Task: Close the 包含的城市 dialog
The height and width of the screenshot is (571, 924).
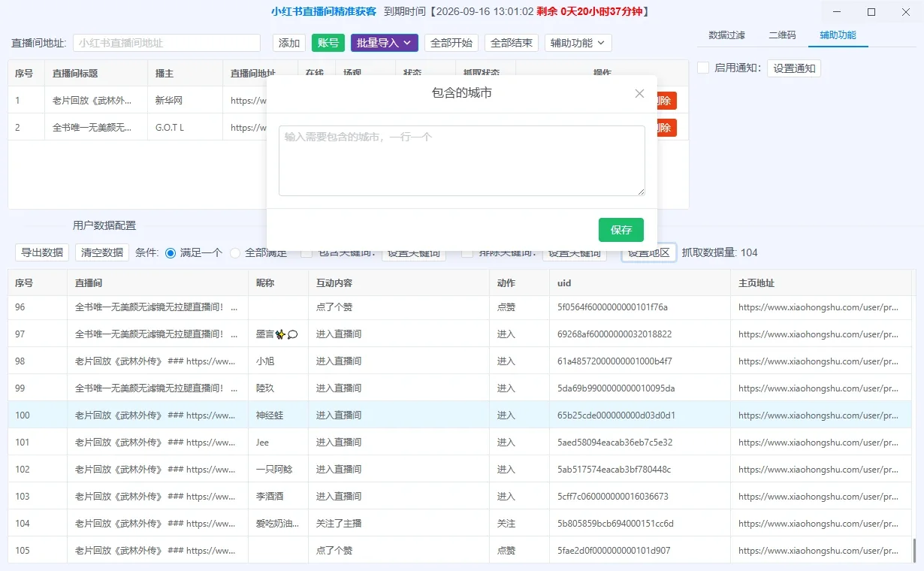Action: (x=639, y=93)
